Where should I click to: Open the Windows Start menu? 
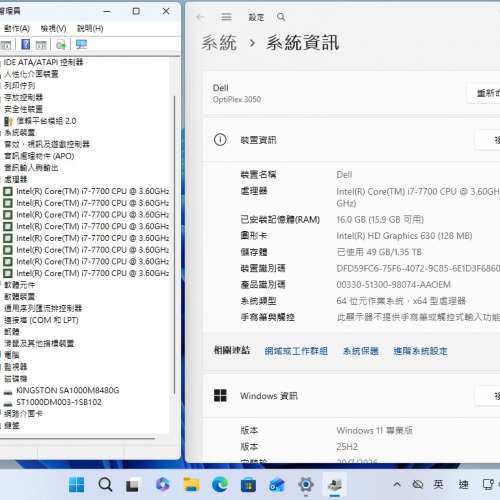pyautogui.click(x=77, y=484)
